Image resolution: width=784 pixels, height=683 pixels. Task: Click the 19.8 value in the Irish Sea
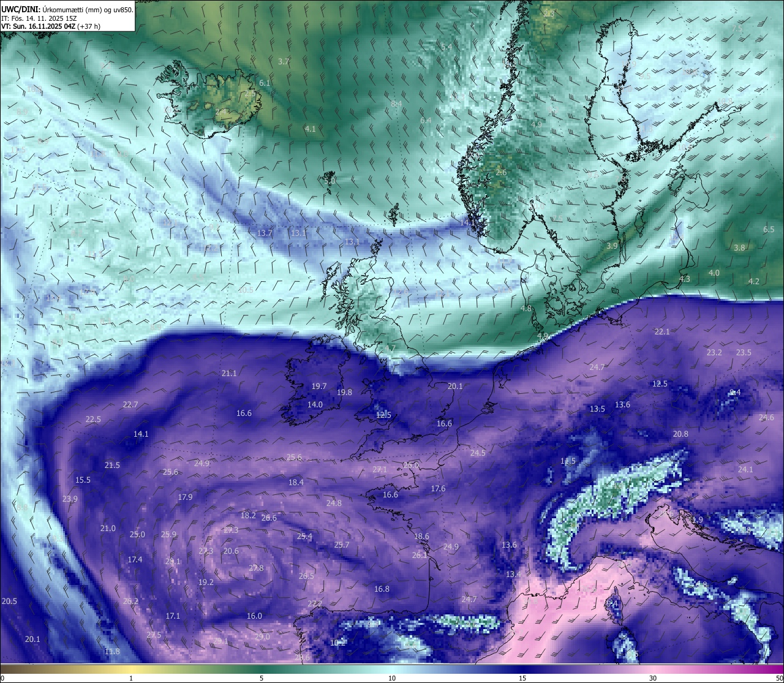click(x=344, y=393)
